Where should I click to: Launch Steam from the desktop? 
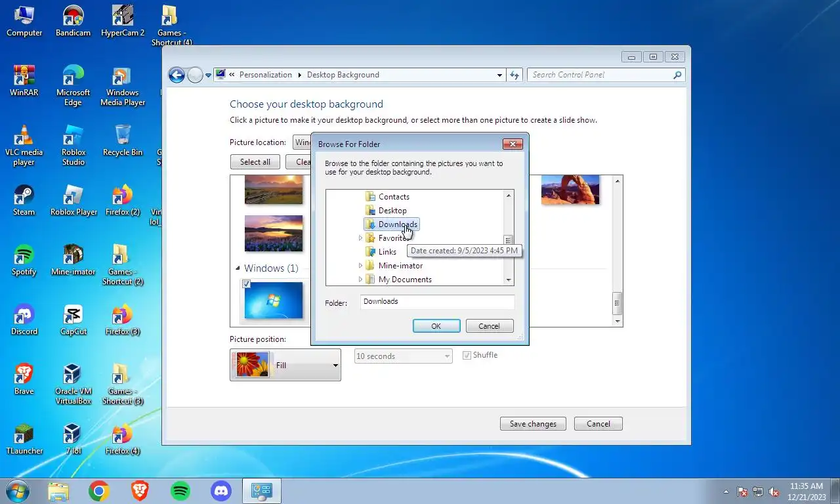tap(24, 200)
